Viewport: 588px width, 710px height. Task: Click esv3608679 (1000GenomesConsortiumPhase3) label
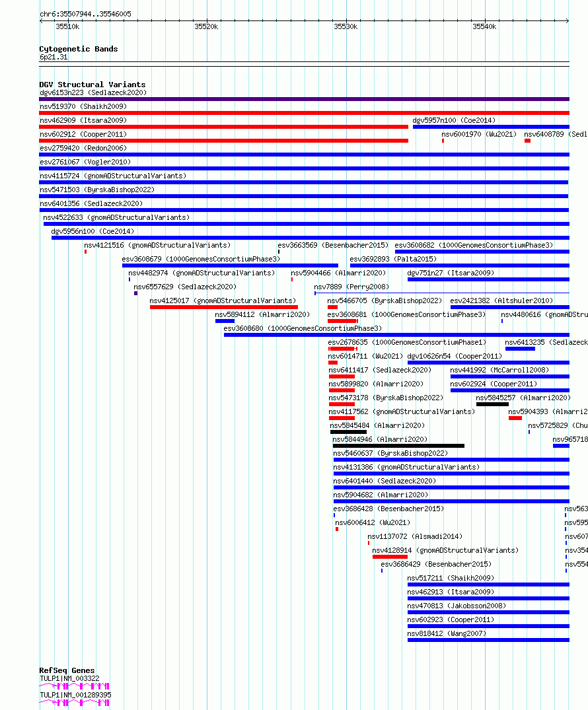coord(201,259)
